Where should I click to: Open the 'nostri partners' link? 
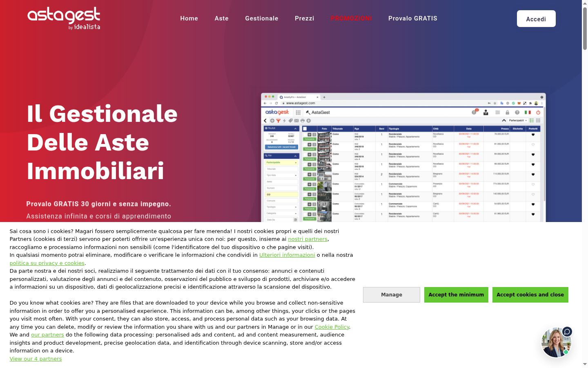pos(308,239)
